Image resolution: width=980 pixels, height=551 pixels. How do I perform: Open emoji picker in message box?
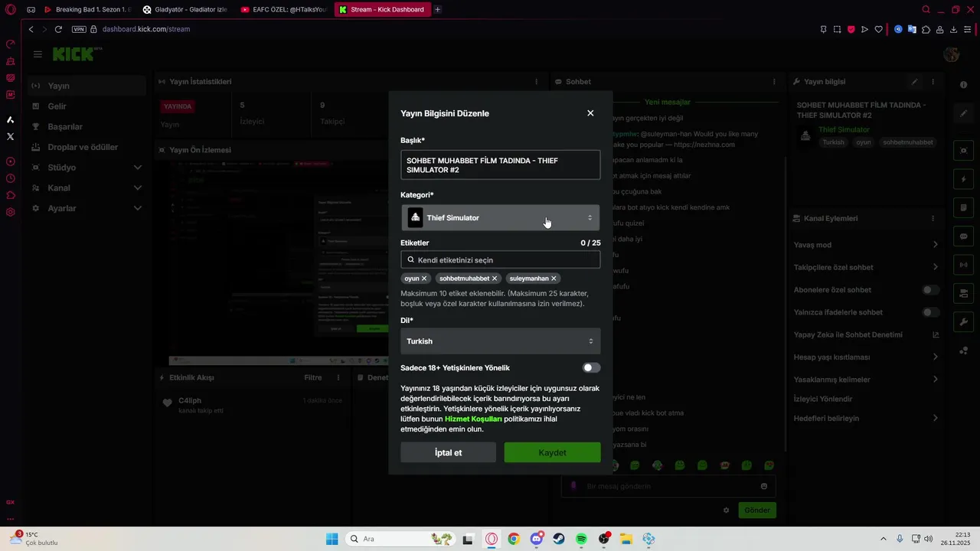[764, 486]
